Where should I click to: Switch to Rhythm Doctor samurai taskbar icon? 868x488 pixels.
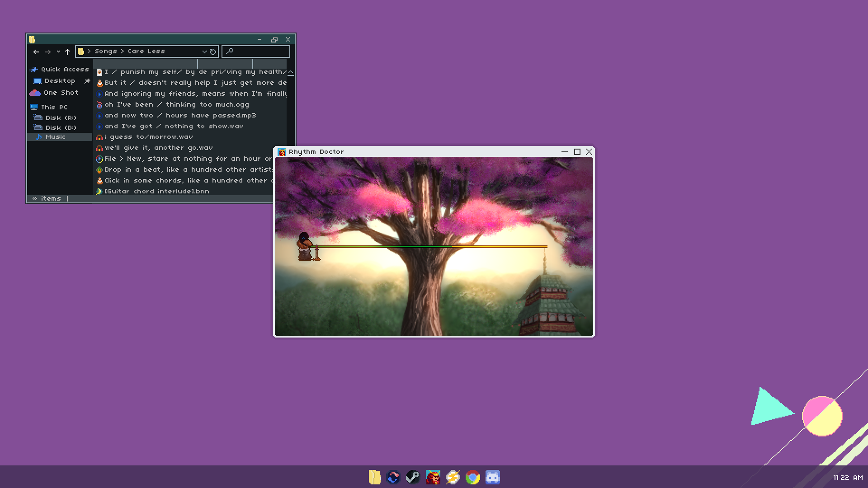tap(433, 477)
